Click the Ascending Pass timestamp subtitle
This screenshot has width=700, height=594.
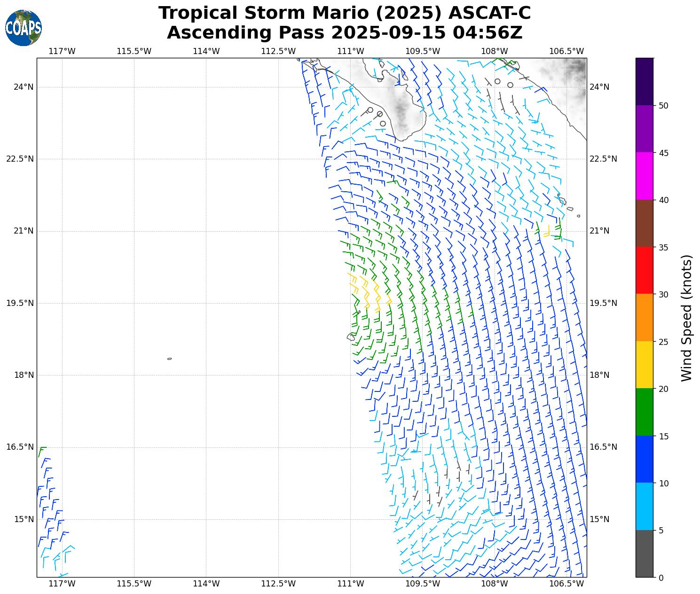[344, 33]
